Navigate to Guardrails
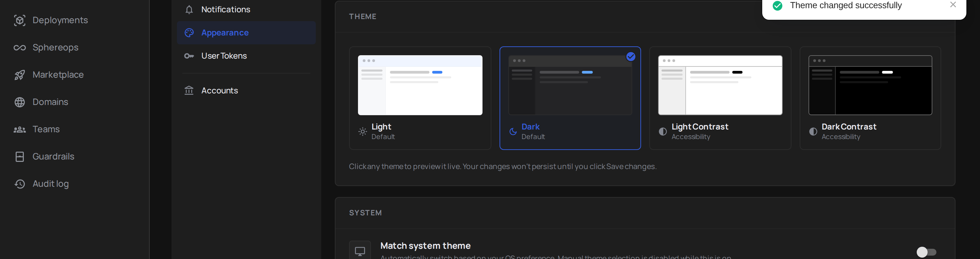Screen dimensions: 980x259 (53, 156)
